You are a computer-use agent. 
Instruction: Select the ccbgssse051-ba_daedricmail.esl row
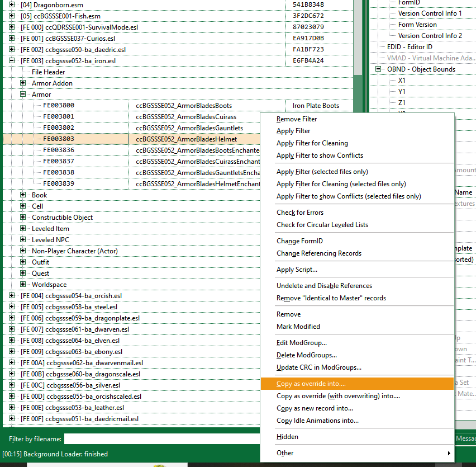pos(131,419)
